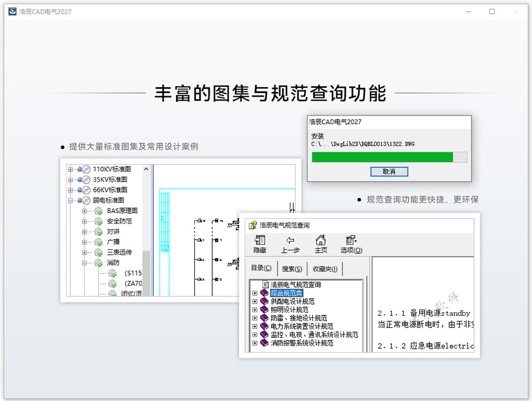The image size is (532, 401).
Task: Minimize the installer window
Action: [x=469, y=12]
